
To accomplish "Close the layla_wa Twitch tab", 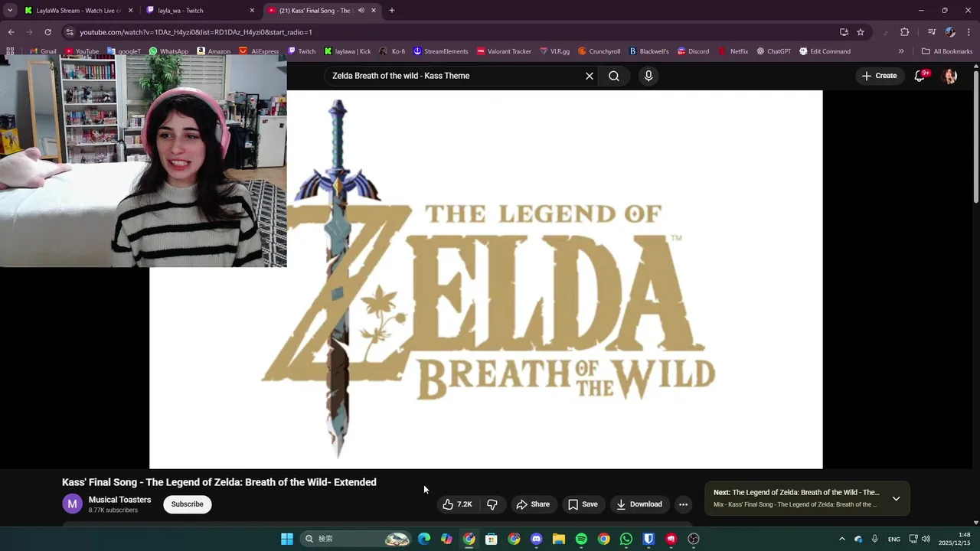I will [x=252, y=11].
